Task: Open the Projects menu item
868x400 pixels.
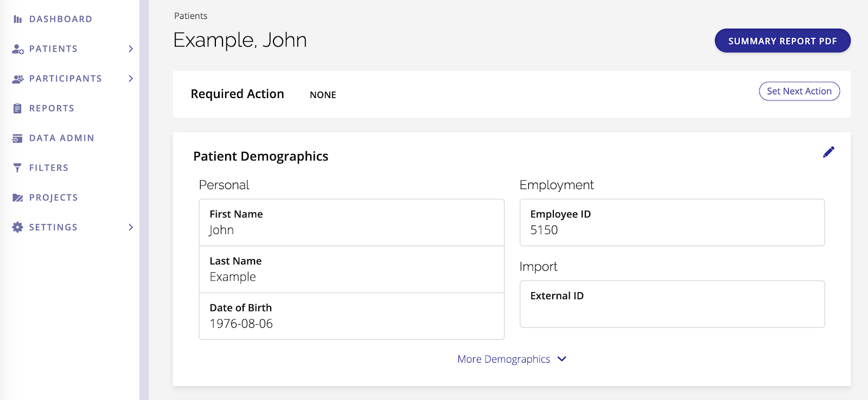Action: click(x=54, y=198)
